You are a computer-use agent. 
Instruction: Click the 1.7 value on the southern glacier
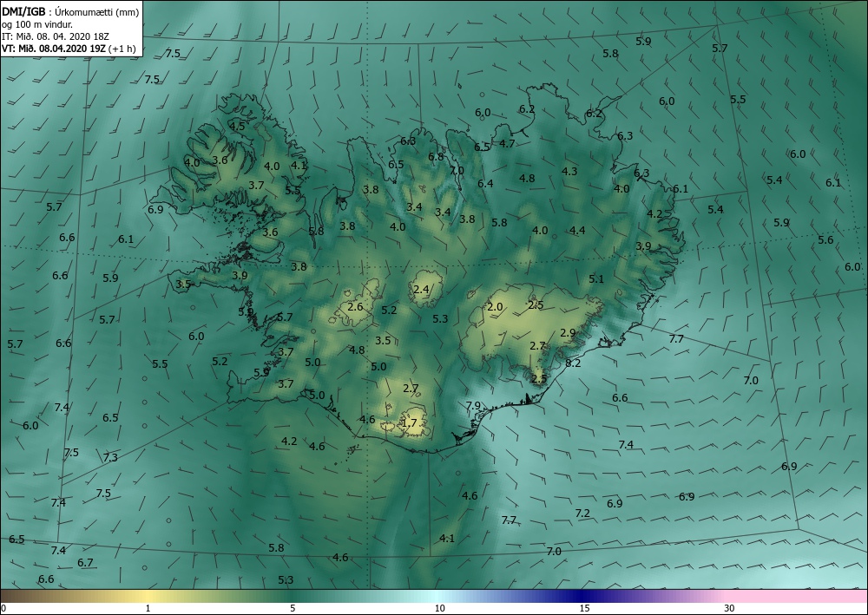409,423
